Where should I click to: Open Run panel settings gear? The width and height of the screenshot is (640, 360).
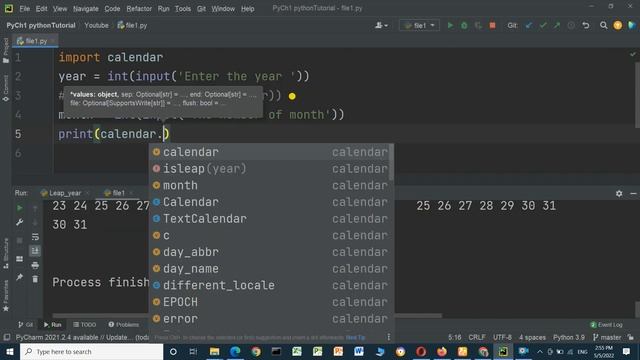coord(619,193)
